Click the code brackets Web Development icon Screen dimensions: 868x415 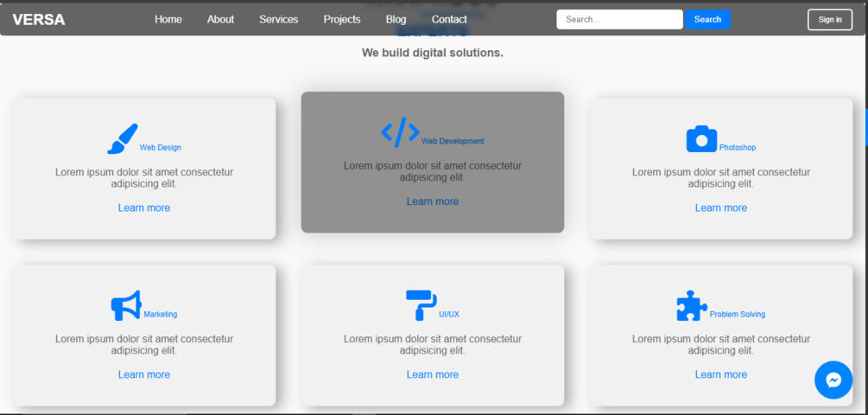(400, 132)
